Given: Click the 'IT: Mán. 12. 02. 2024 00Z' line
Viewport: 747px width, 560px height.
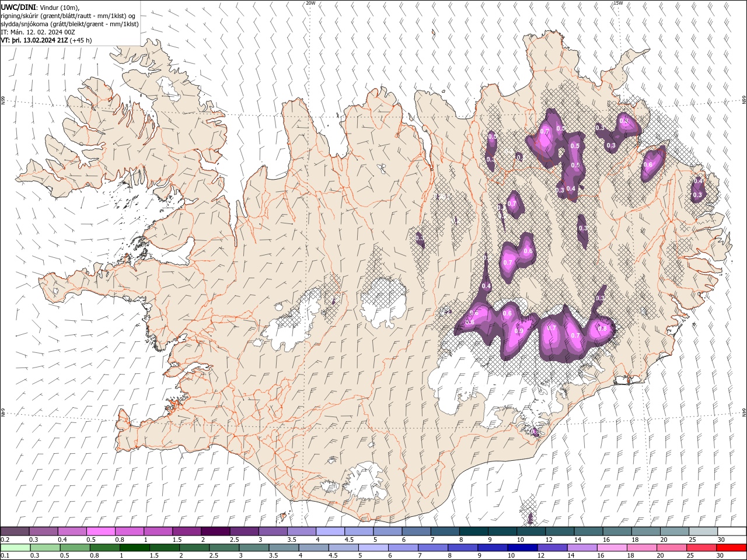Looking at the screenshot, I should pos(39,32).
